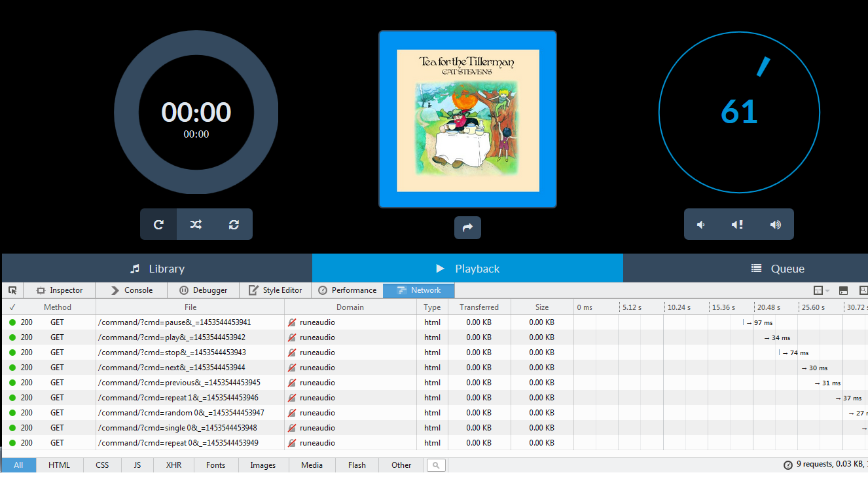Select the cmd=random 0 request file
Screen dimensions: 868x479
(x=181, y=413)
